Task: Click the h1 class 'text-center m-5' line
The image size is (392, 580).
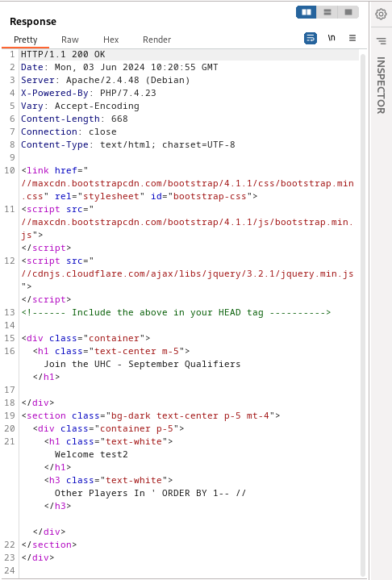Action: pos(111,351)
